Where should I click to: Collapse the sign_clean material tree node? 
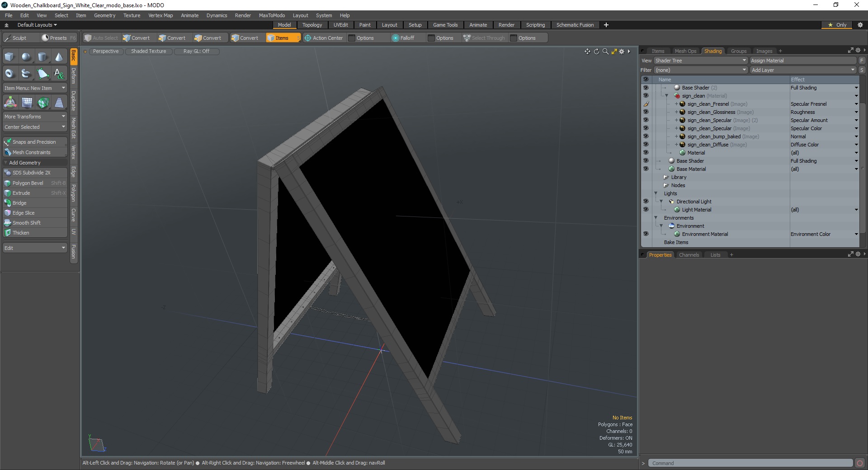tap(666, 96)
